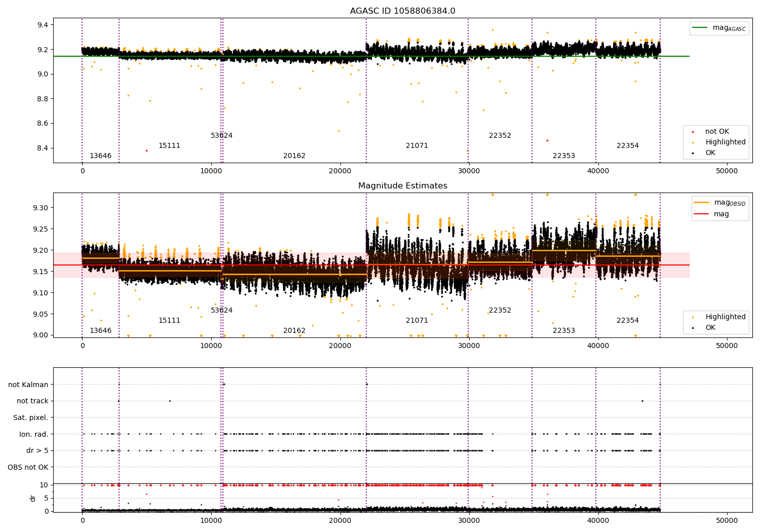
Task: Click y-axis tick 9.15 in middle plot
Action: [41, 272]
